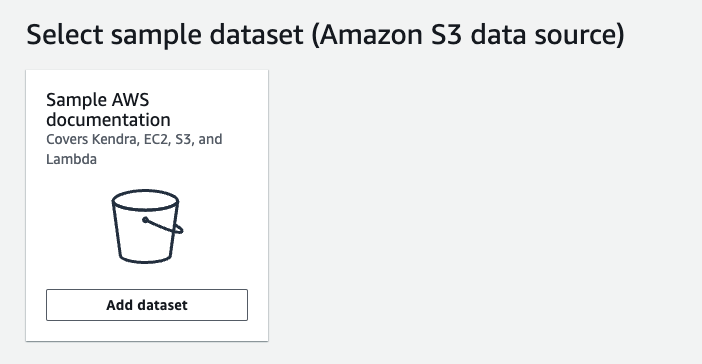Click the word 'Lambda' in card description
702x364 pixels.
(72, 159)
